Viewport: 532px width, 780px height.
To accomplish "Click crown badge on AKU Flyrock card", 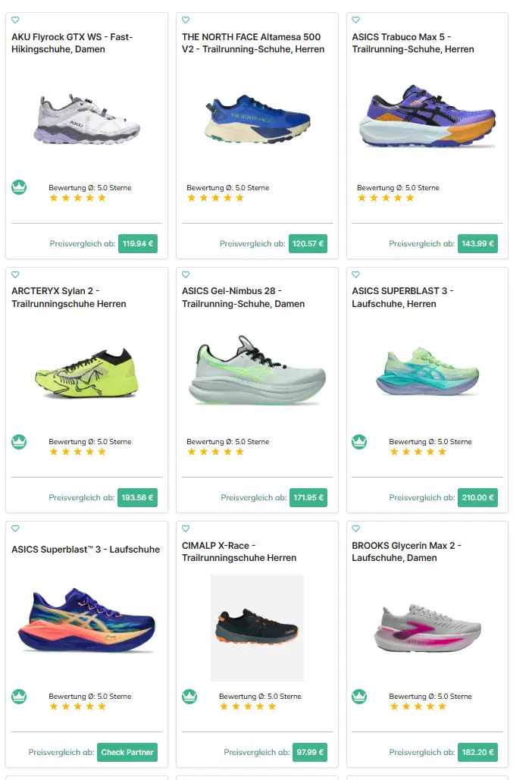I will point(19,187).
